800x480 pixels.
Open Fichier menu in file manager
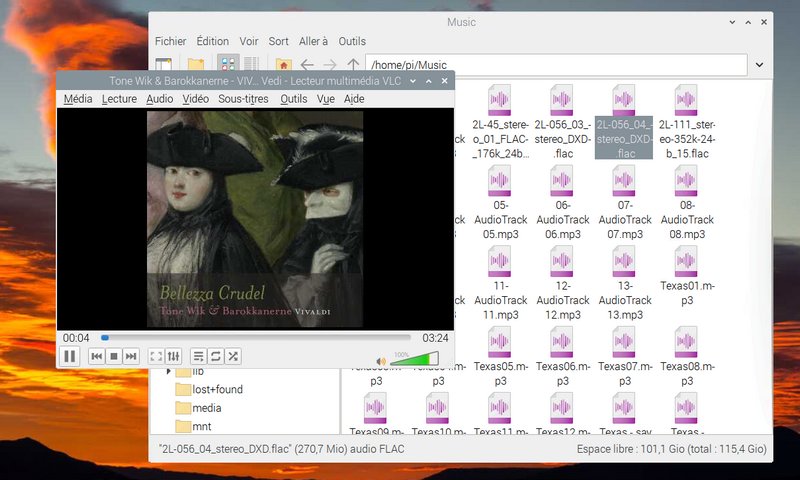(x=170, y=41)
